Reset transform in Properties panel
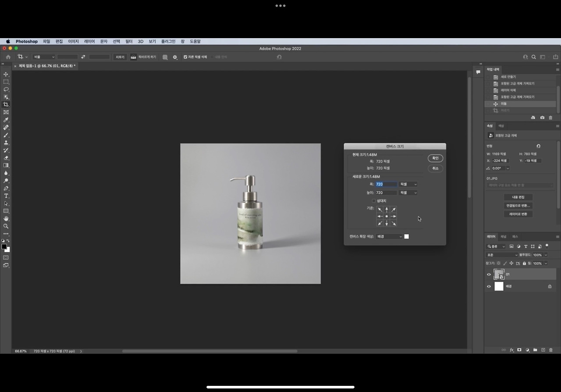Viewport: 561px width, 392px height. [538, 146]
